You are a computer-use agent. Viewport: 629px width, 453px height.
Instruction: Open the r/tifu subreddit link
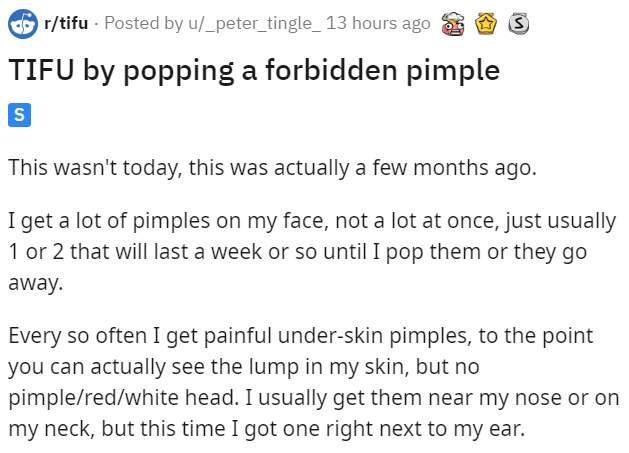point(65,23)
